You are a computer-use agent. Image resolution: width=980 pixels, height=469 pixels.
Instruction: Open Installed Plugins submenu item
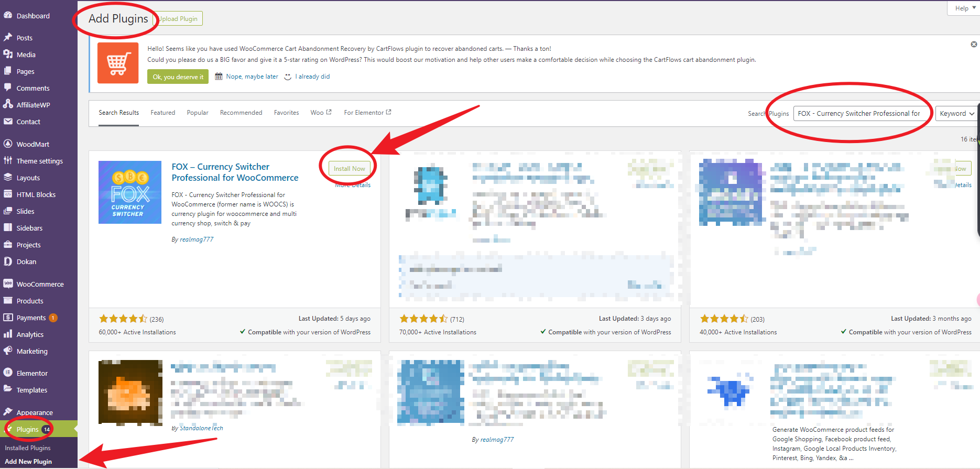tap(28, 448)
